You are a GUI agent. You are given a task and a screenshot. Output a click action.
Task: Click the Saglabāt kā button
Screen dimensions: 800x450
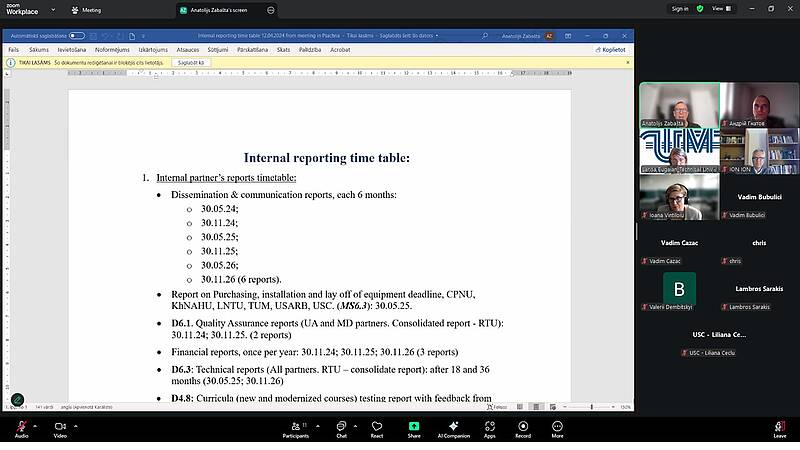tap(190, 62)
